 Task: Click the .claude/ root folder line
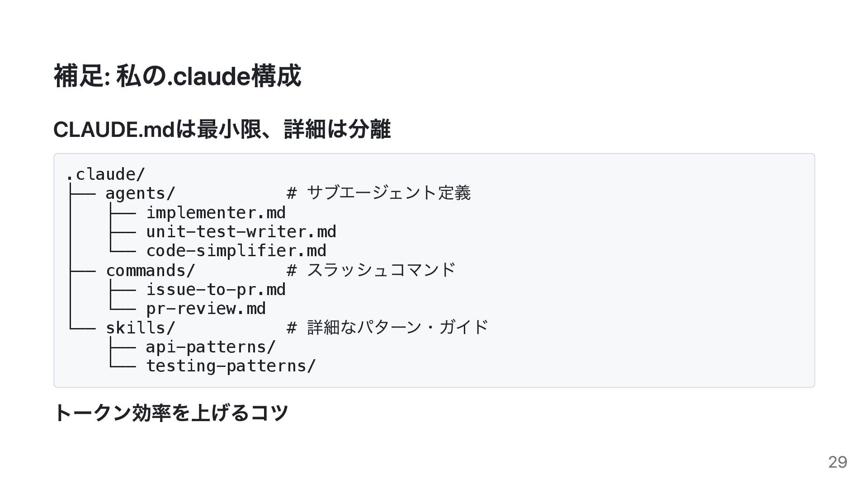pos(105,174)
